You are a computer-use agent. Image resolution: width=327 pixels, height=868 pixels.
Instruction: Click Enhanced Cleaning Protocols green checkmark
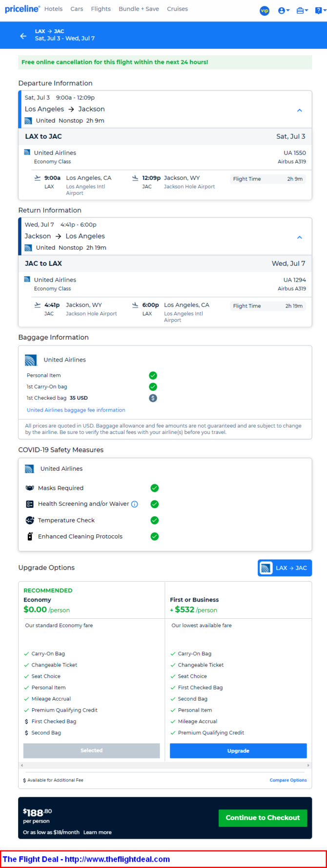[155, 536]
